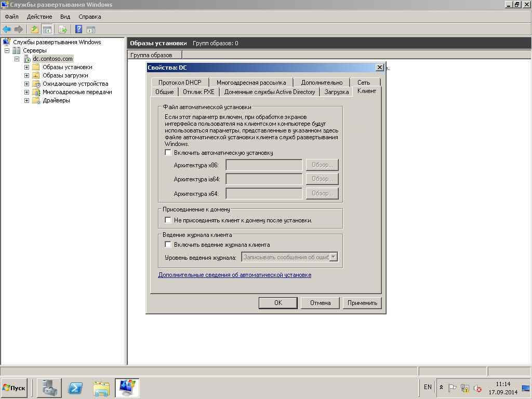The height and width of the screenshot is (399, 532).
Task: Go up one level with the folder icon
Action: [x=34, y=30]
